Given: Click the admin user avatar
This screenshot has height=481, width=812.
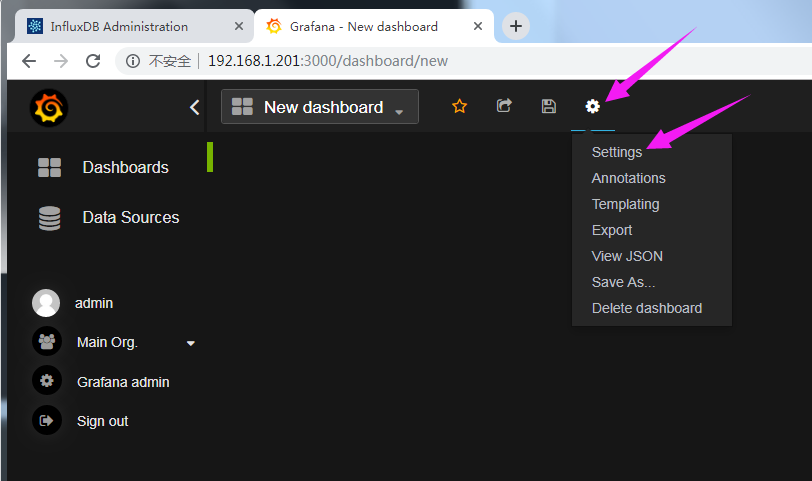Looking at the screenshot, I should pos(46,303).
